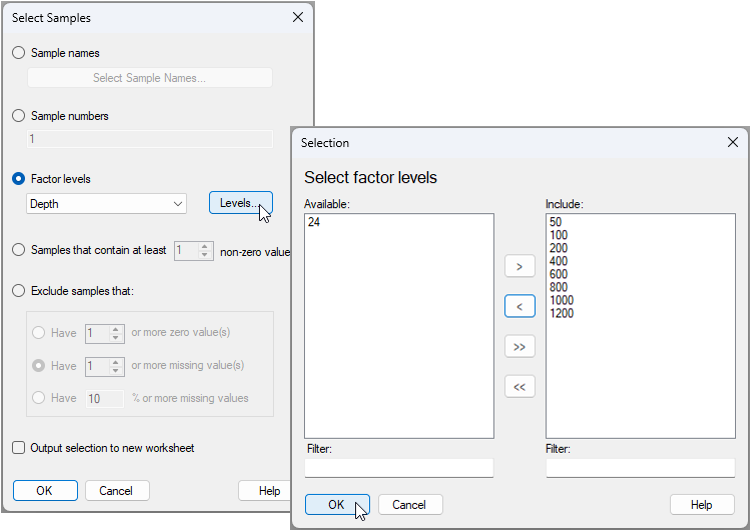751x531 pixels.
Task: Select Samples that contain at least option
Action: 19,250
